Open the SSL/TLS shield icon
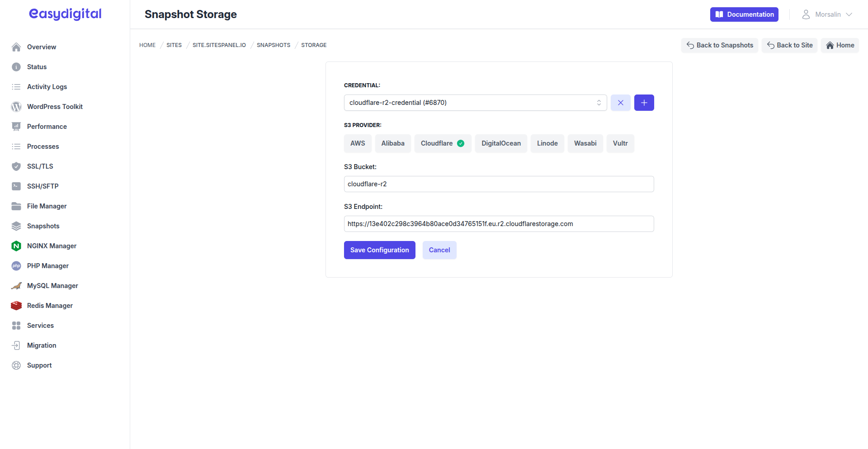 pos(16,166)
